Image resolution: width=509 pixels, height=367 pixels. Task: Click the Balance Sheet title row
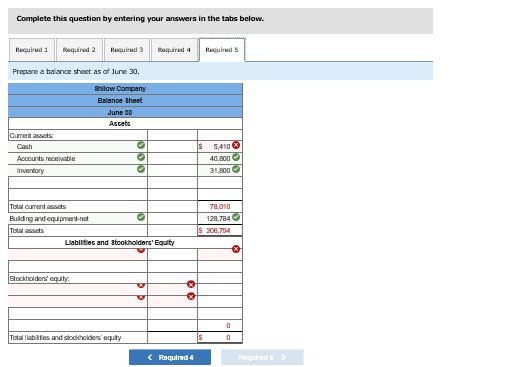click(125, 101)
